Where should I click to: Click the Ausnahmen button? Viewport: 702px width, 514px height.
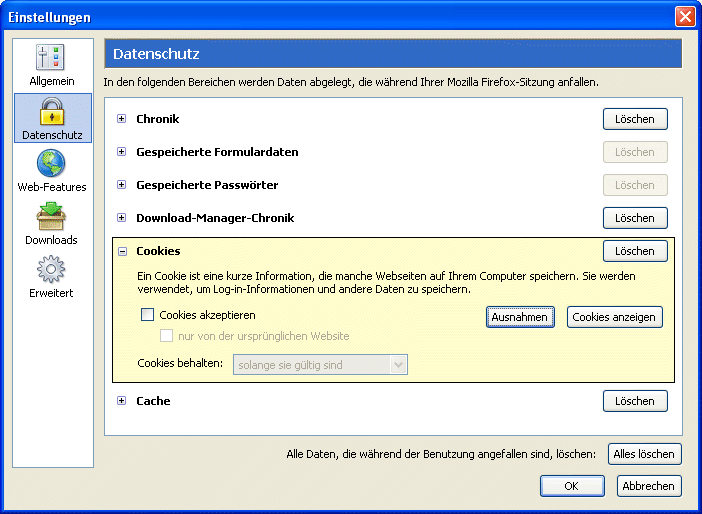tap(520, 317)
